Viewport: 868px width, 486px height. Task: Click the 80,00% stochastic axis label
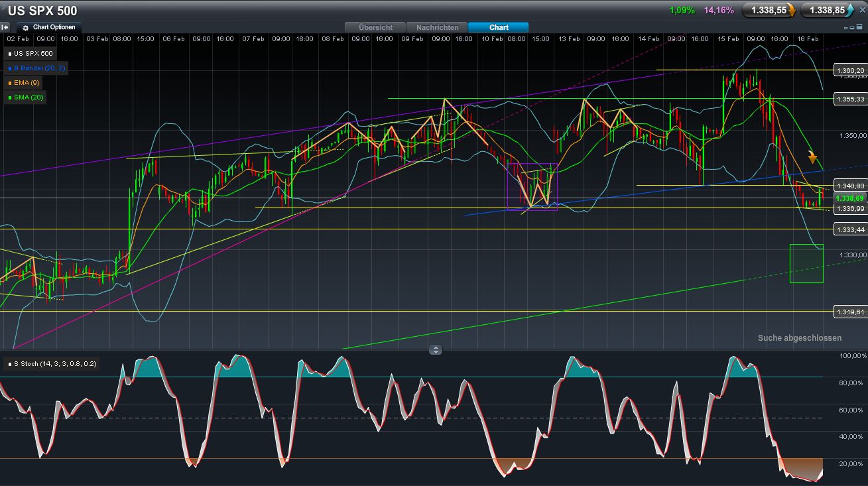click(x=851, y=383)
